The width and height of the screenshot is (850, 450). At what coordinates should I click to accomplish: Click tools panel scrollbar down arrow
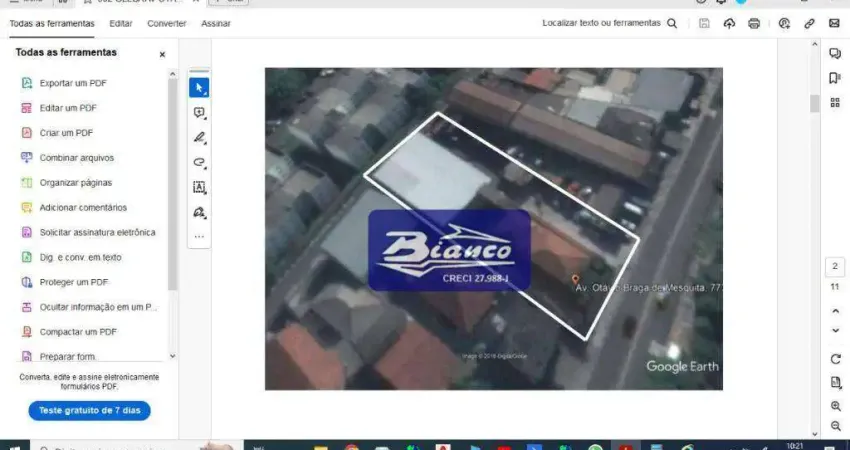(x=172, y=356)
